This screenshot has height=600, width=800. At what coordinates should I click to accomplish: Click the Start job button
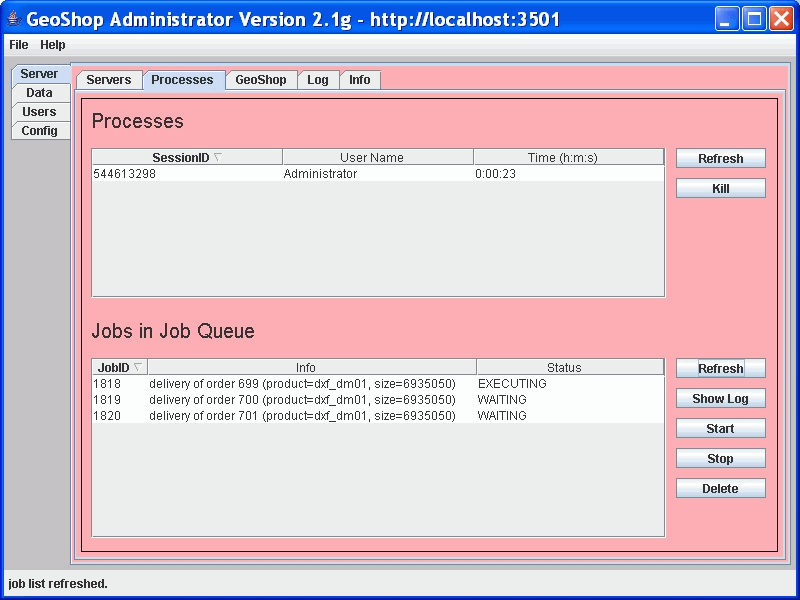click(x=720, y=429)
